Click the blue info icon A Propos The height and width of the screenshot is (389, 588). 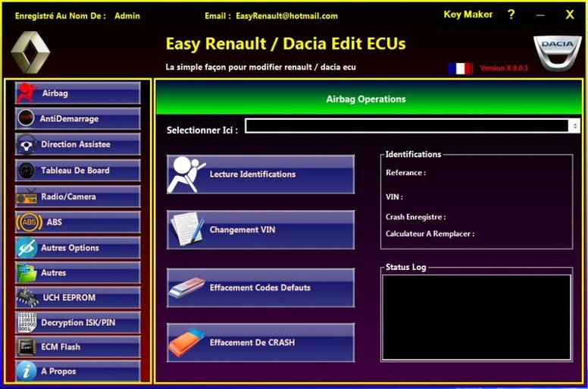tap(27, 372)
